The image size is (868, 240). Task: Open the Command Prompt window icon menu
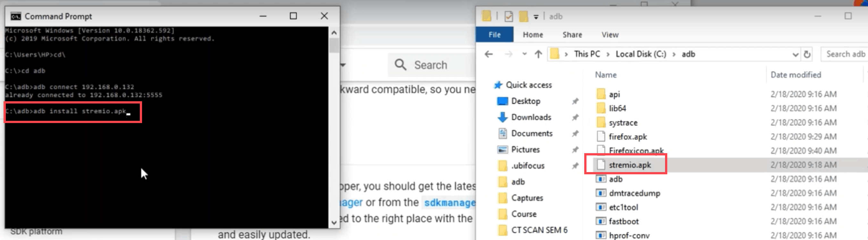[15, 16]
